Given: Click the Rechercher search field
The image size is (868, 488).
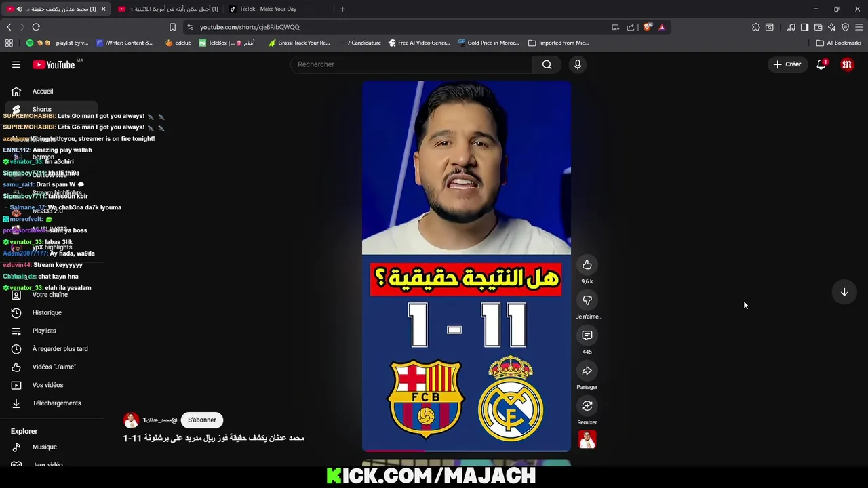Looking at the screenshot, I should 412,64.
